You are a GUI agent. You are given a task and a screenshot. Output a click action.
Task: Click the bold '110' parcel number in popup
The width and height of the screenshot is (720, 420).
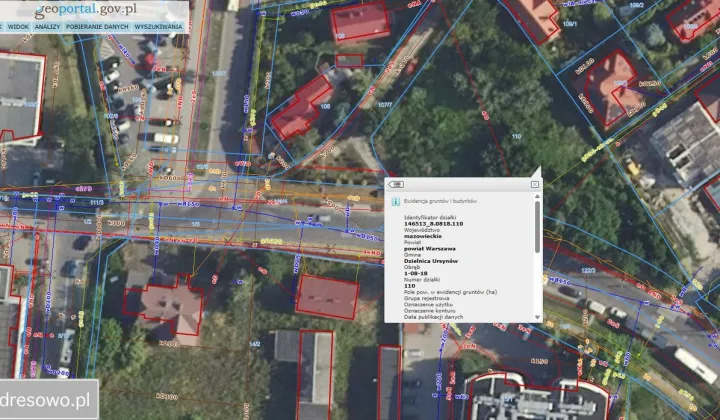coord(410,286)
